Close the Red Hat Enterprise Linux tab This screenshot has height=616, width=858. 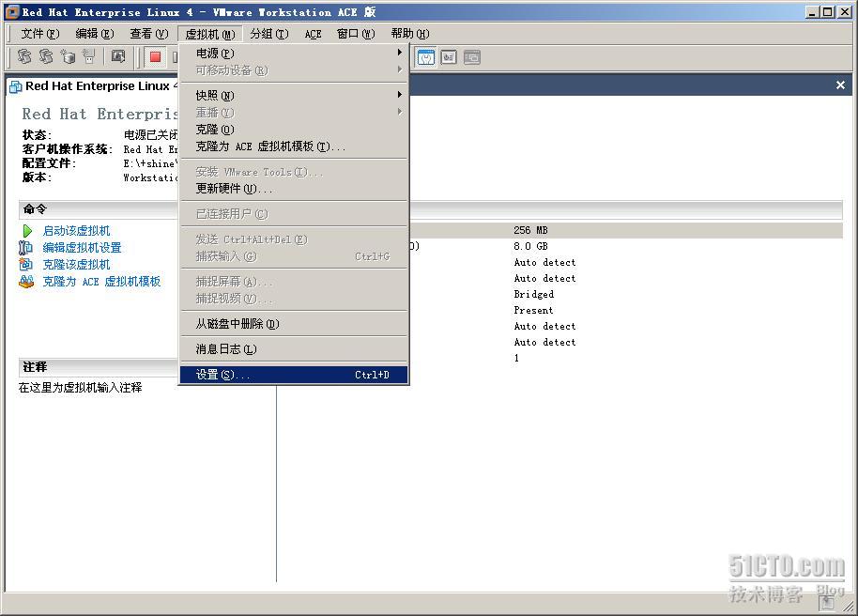[840, 85]
